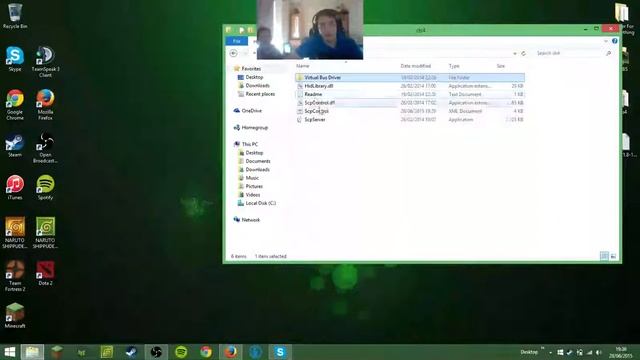Click the taskbar clock and date

tap(620, 353)
